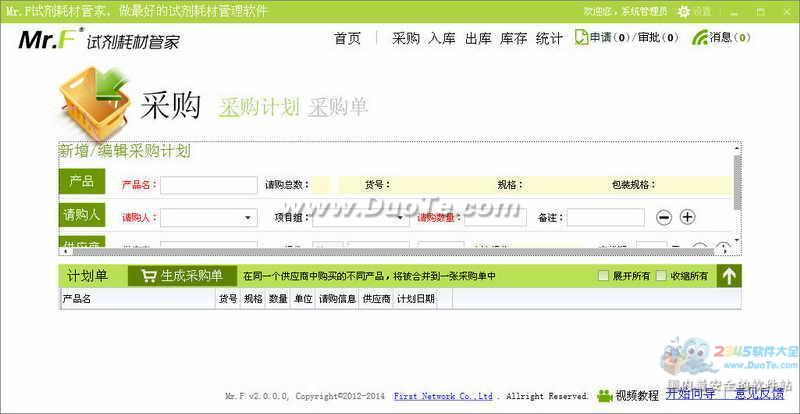Click the green message signal icon
Viewport: 800px width, 414px height.
coord(699,37)
